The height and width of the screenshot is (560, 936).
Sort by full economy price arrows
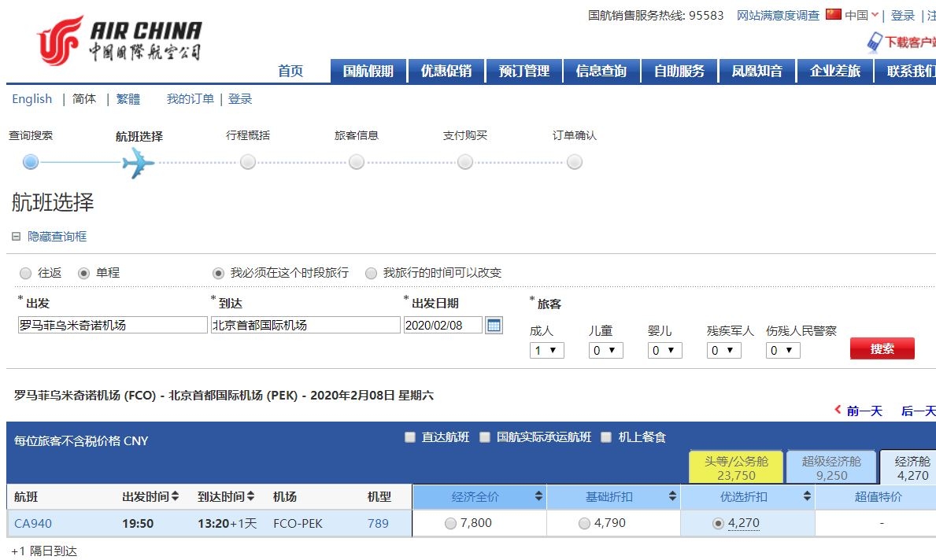pyautogui.click(x=538, y=497)
